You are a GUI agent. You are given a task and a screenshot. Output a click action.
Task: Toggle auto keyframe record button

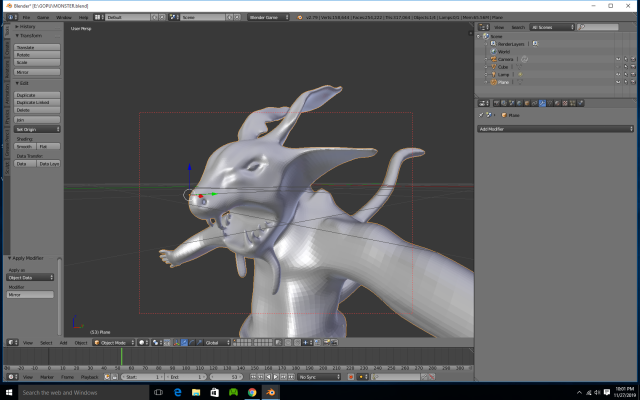(350, 377)
